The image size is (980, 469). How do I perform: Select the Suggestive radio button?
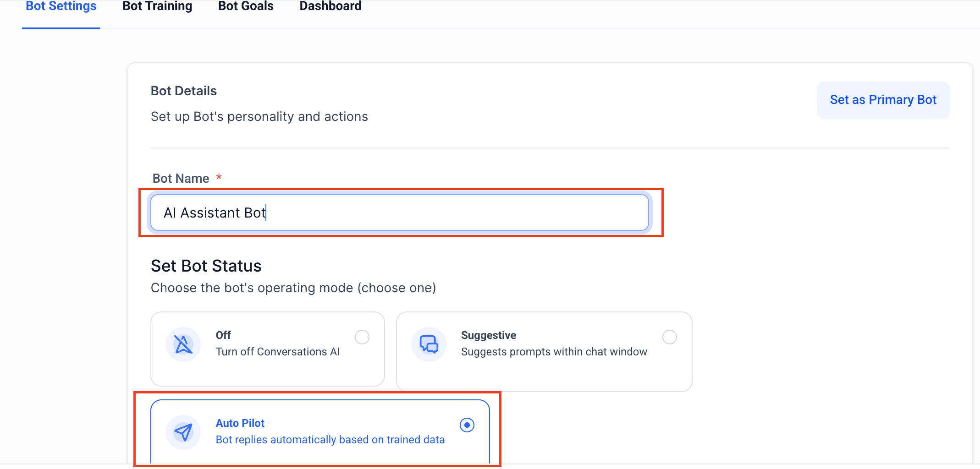click(670, 337)
